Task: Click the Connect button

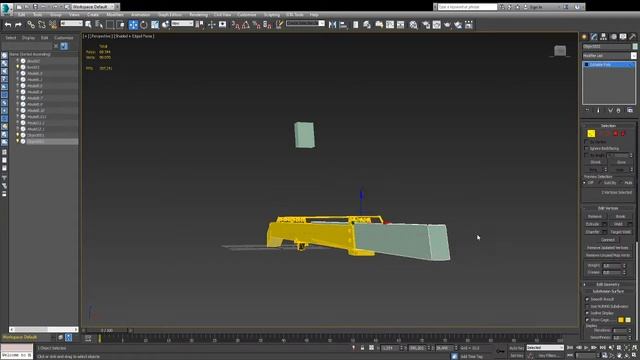Action: (608, 240)
